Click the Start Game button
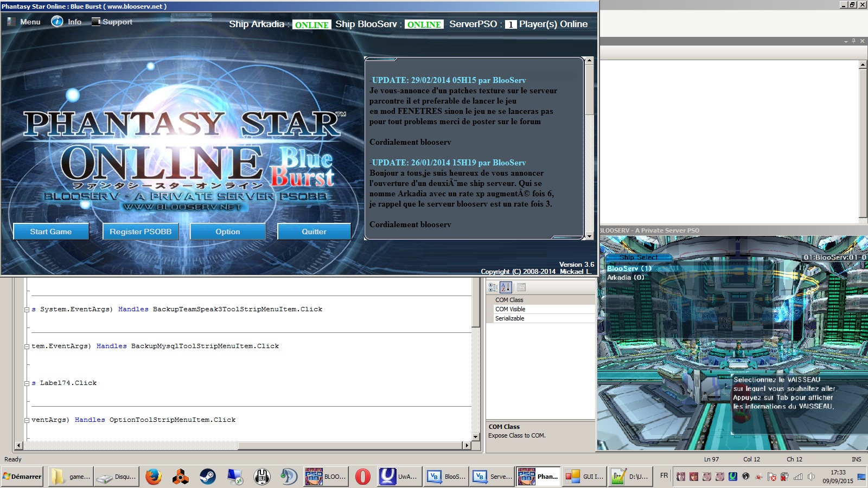 pos(51,232)
